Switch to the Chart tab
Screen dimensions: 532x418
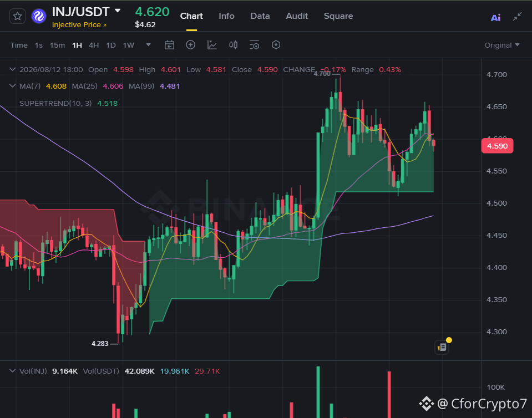pyautogui.click(x=191, y=16)
